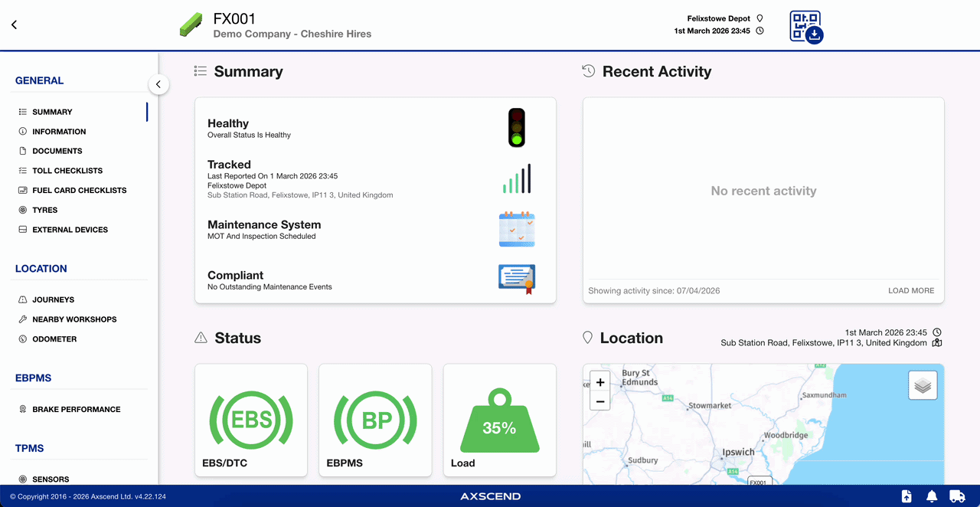Open the Load 35% status card
This screenshot has width=980, height=507.
point(499,420)
